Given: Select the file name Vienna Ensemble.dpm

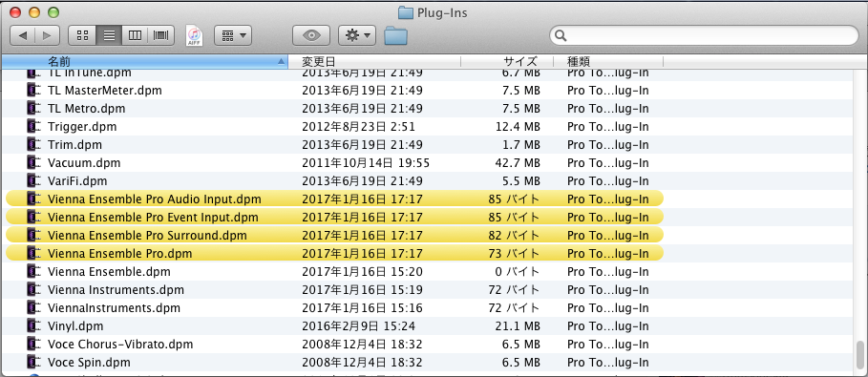Looking at the screenshot, I should 109,272.
